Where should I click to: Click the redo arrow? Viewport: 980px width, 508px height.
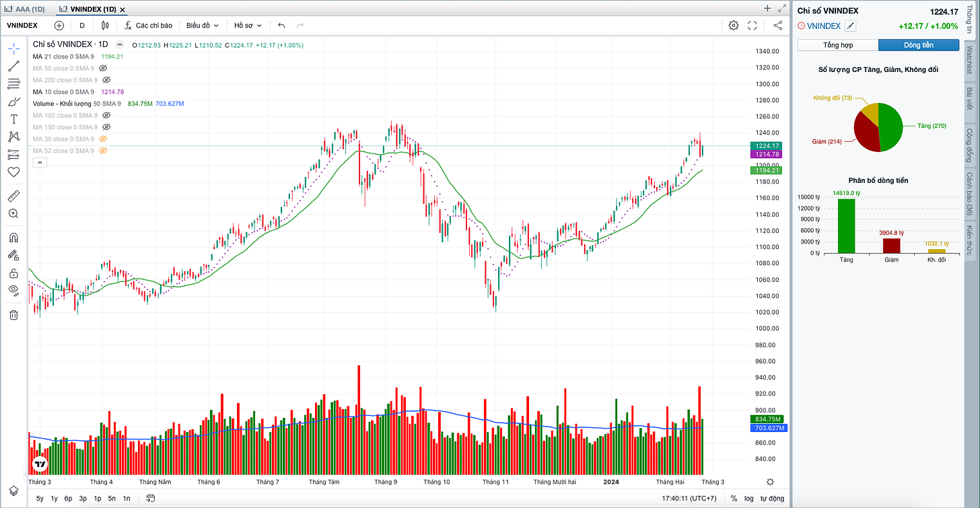tap(300, 26)
